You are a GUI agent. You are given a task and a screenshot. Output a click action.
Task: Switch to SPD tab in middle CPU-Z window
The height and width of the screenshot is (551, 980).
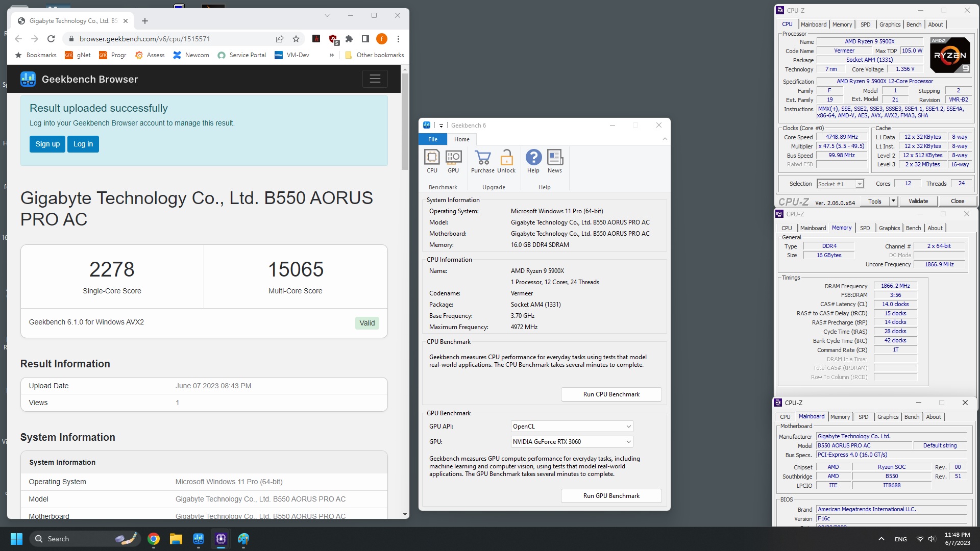pos(865,228)
